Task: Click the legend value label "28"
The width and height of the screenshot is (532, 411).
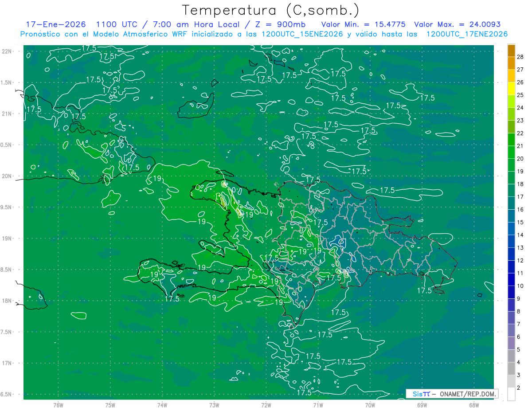Action: 520,56
